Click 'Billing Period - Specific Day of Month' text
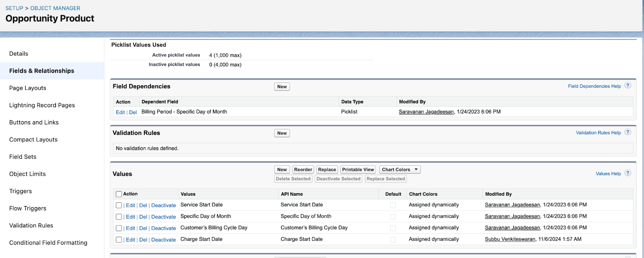644x258 pixels. 184,112
